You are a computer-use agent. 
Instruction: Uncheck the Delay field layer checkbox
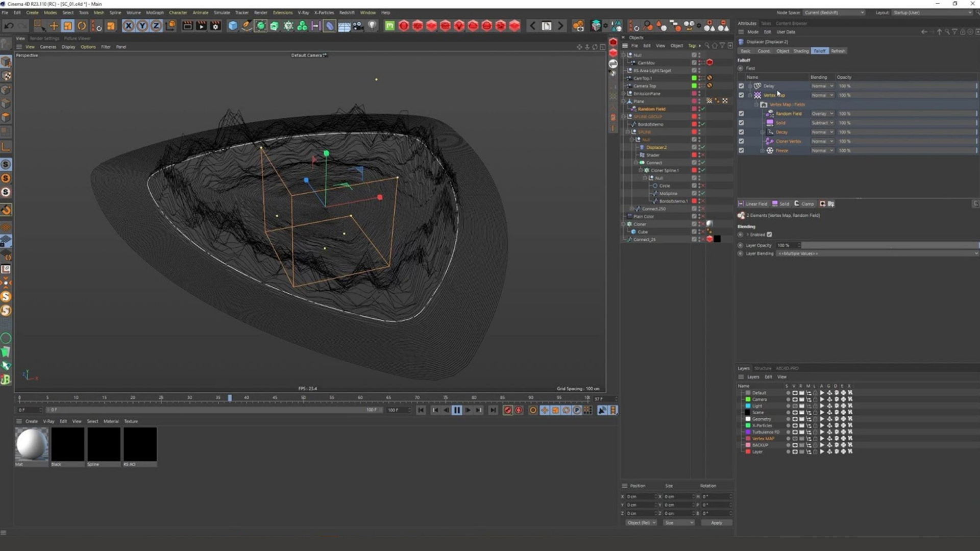pos(741,86)
